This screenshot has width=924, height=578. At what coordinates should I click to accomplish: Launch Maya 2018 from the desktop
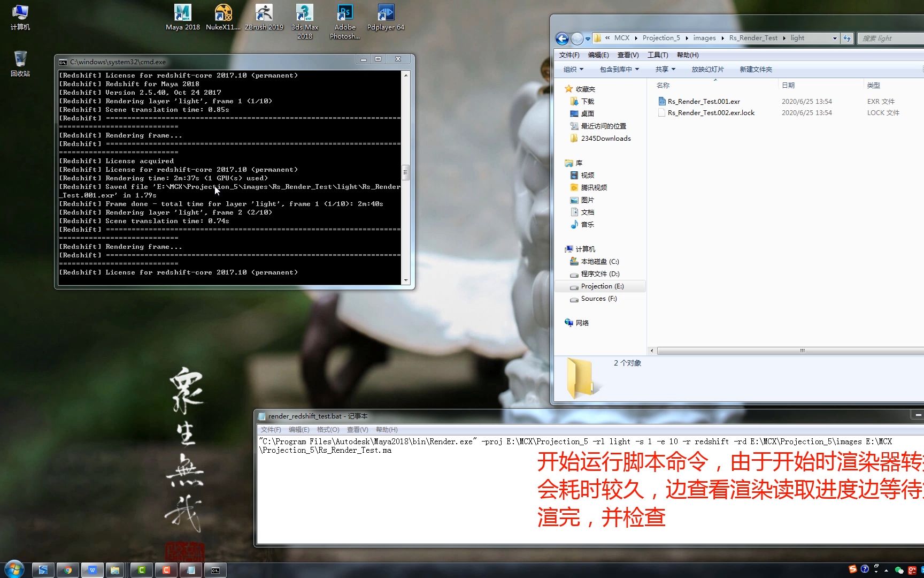(x=182, y=13)
